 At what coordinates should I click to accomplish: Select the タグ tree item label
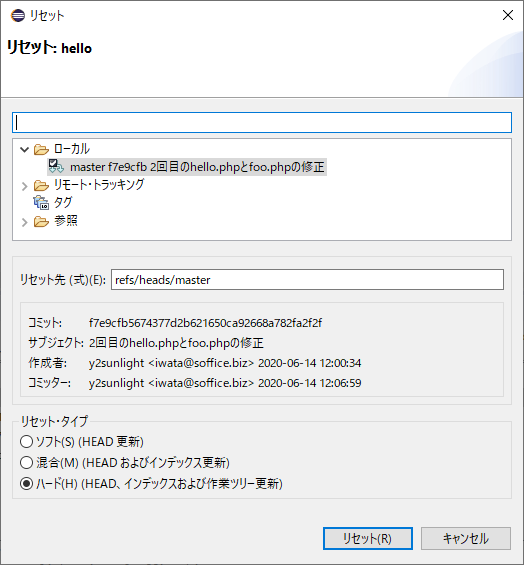click(x=63, y=203)
